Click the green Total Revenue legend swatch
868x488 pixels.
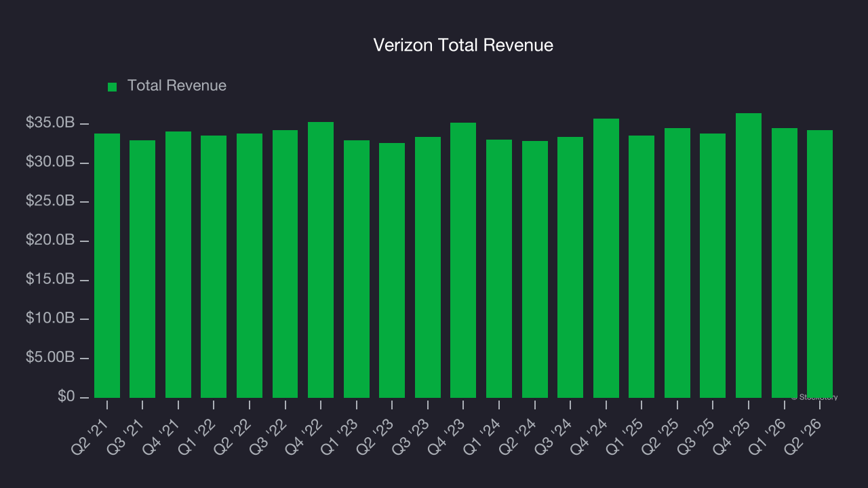pyautogui.click(x=113, y=87)
